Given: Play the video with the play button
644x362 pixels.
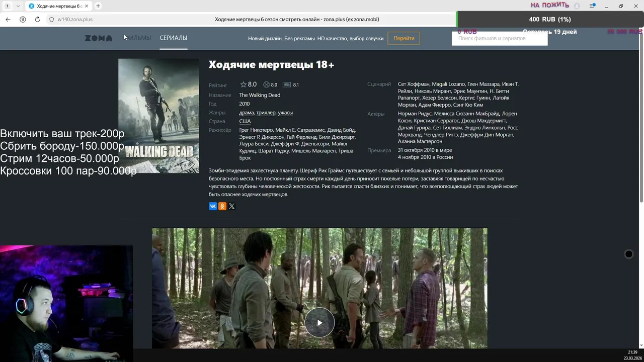Looking at the screenshot, I should coord(319,323).
